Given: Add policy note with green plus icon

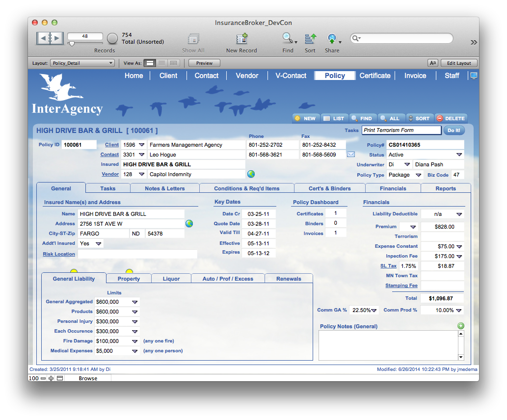Looking at the screenshot, I should click(x=460, y=326).
